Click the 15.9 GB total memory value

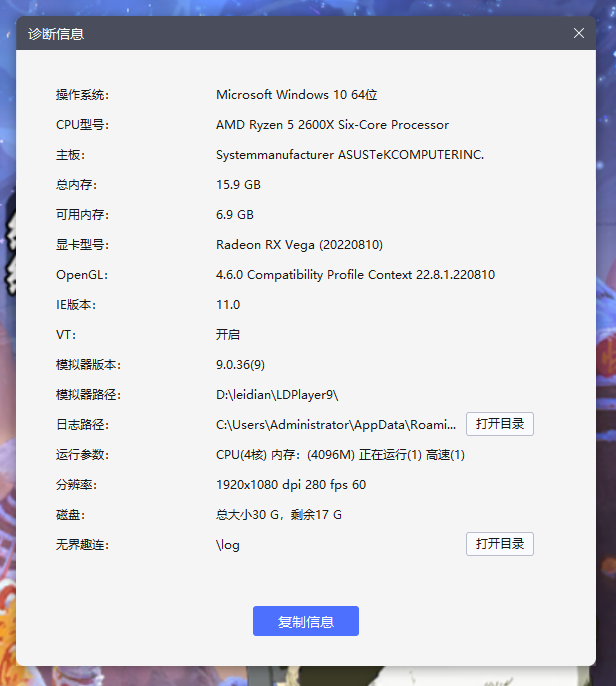tap(238, 185)
